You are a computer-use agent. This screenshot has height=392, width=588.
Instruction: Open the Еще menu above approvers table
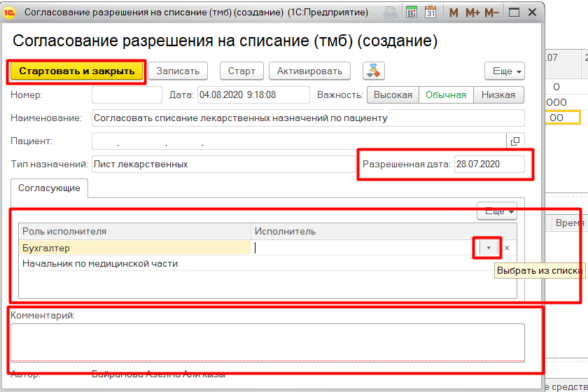[x=496, y=211]
